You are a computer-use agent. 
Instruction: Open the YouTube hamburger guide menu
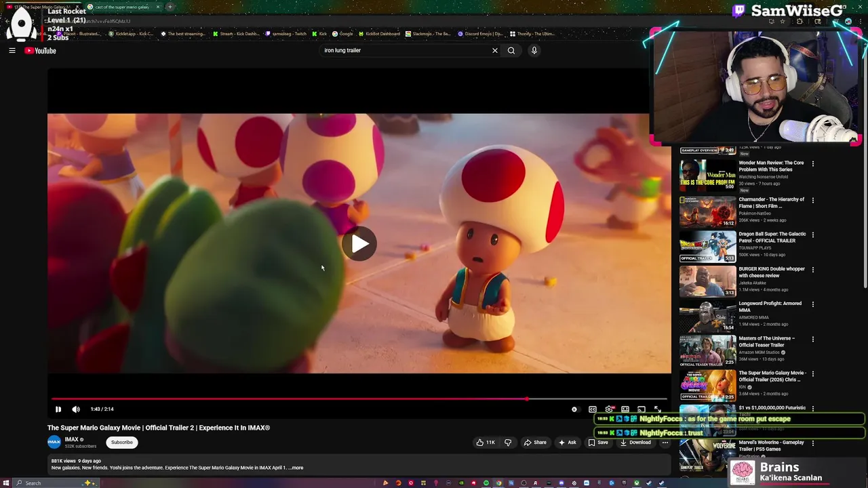(x=12, y=50)
